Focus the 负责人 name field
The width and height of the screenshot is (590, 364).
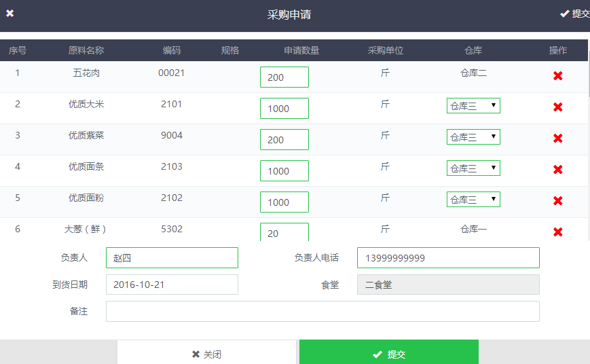pos(172,258)
